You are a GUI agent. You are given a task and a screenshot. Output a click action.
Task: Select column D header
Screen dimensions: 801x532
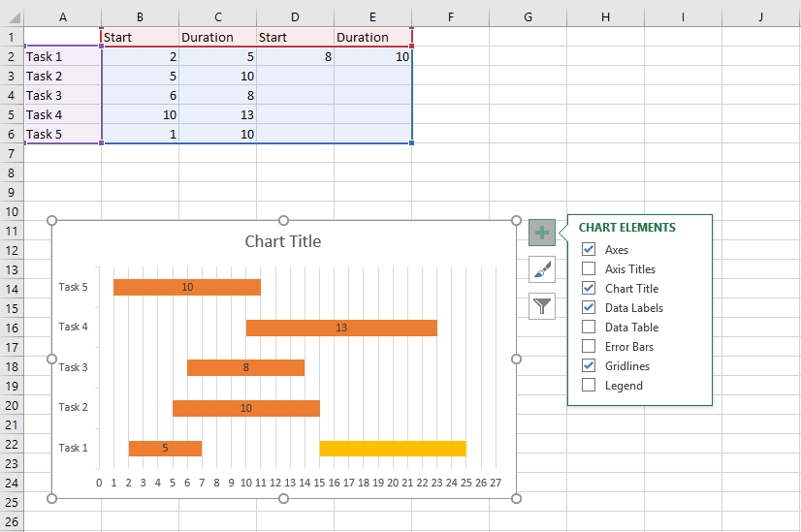coord(295,17)
